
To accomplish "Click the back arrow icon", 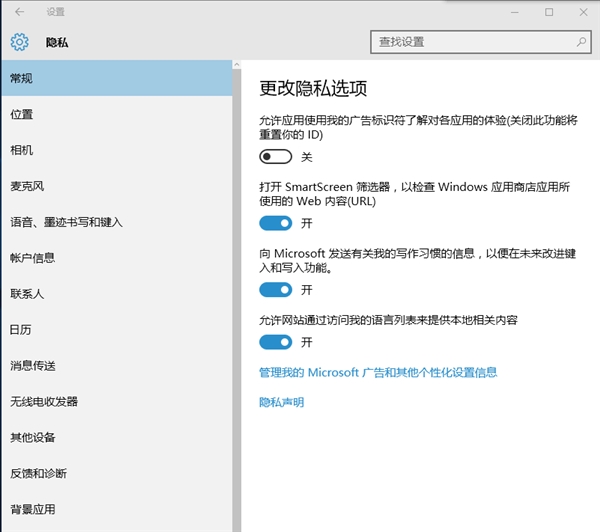I will point(20,12).
